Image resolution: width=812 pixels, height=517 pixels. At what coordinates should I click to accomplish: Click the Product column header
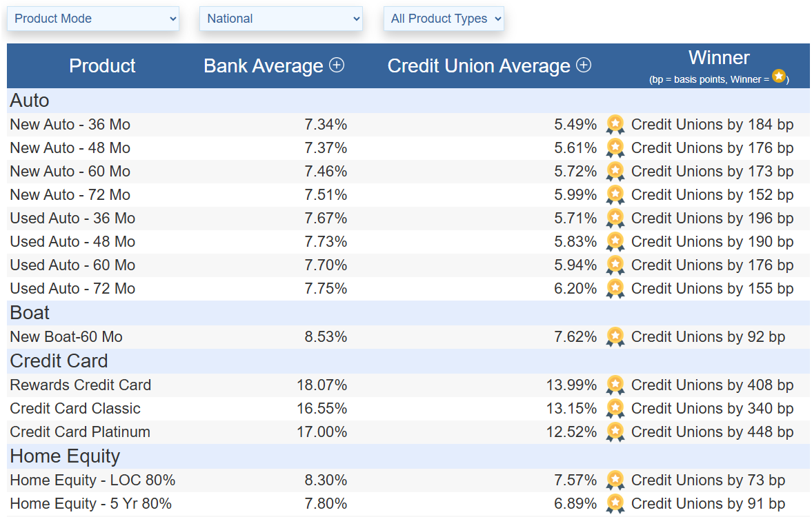pyautogui.click(x=102, y=66)
